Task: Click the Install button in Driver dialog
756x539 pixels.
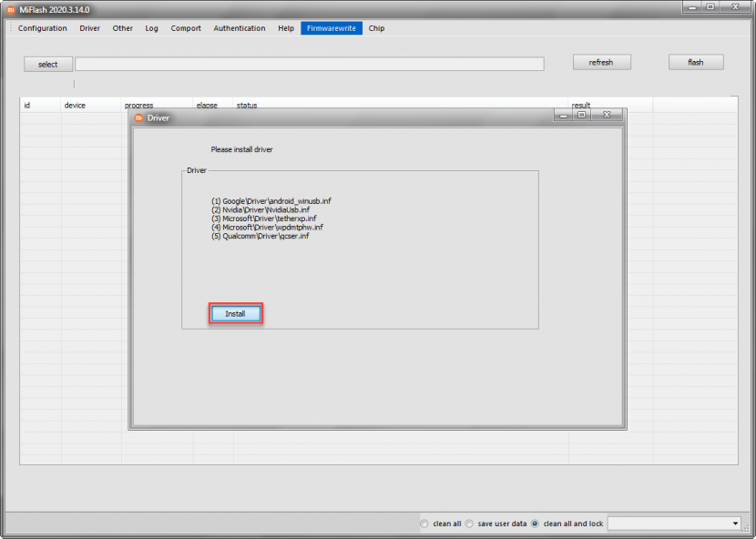Action: (x=236, y=313)
